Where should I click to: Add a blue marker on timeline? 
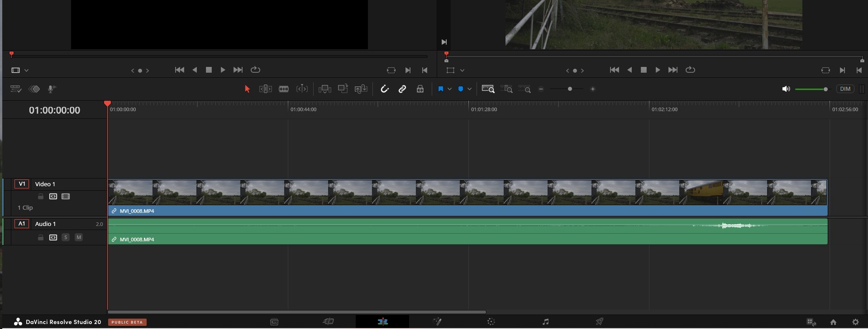click(x=461, y=89)
